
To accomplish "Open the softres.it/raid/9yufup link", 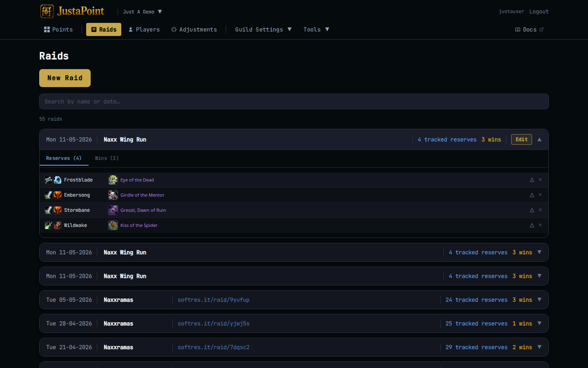I will tap(214, 300).
